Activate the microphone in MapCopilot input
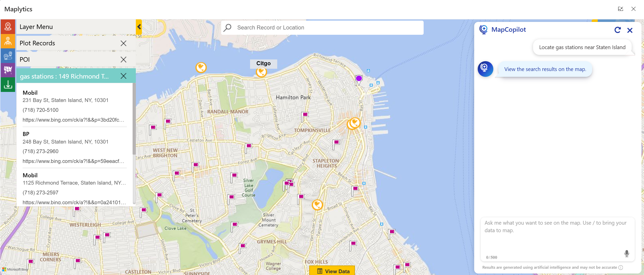 click(x=626, y=254)
